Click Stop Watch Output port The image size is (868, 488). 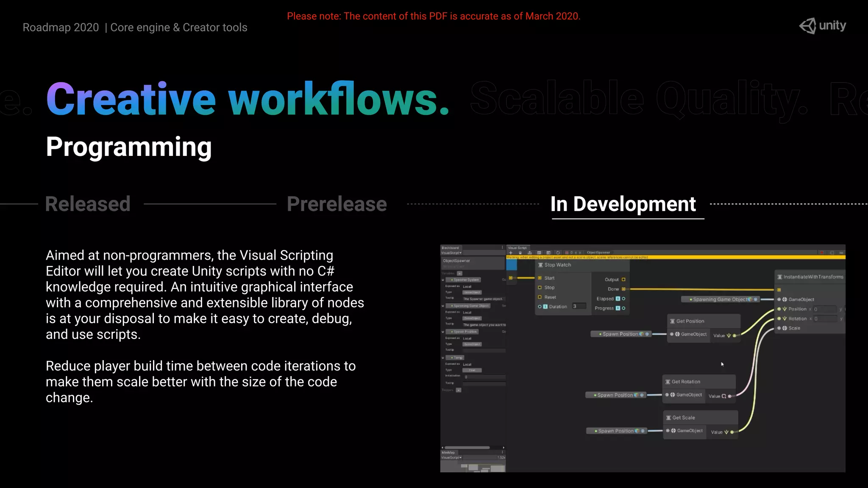[x=623, y=280]
